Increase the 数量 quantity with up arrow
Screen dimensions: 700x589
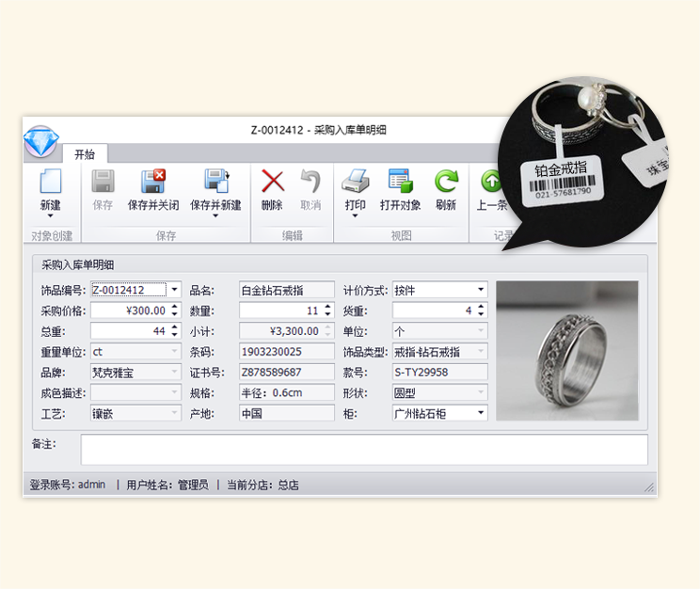(x=327, y=307)
